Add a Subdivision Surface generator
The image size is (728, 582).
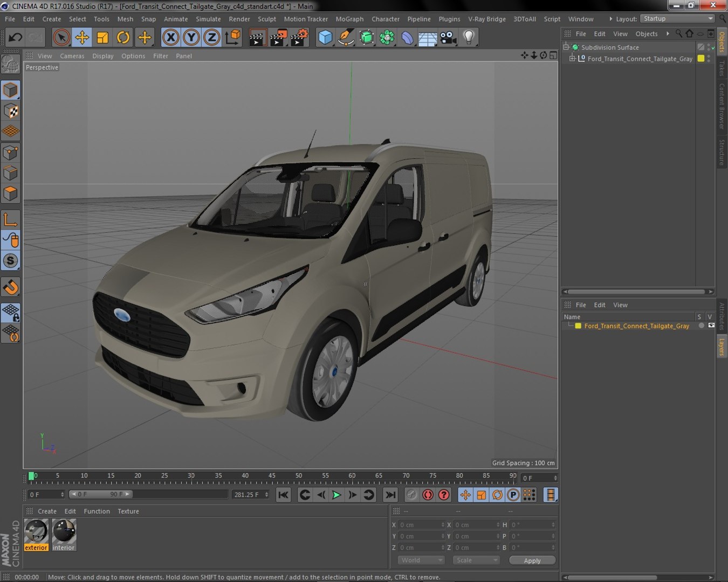click(x=366, y=37)
